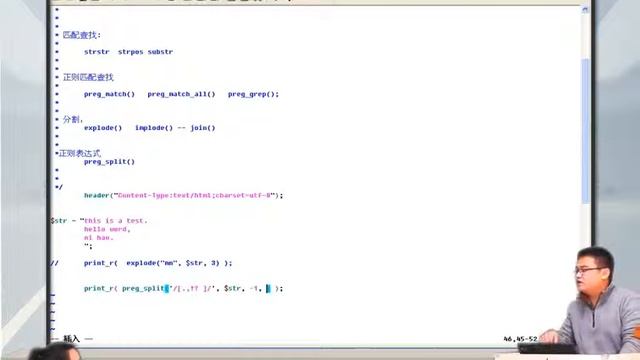The height and width of the screenshot is (360, 640).
Task: Click the commented print_r explode line
Action: point(141,263)
